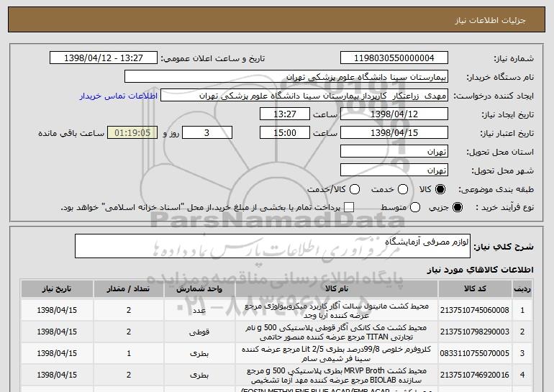Select the کالا radio button

click(x=440, y=189)
